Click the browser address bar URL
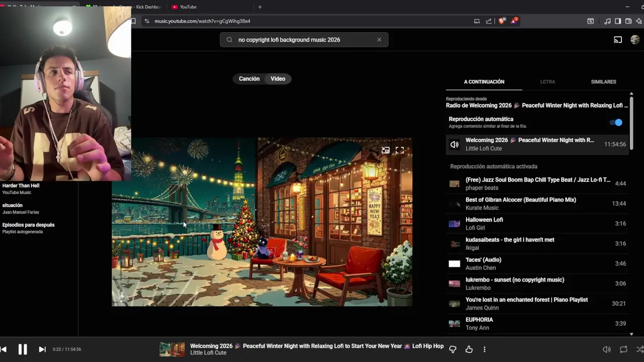This screenshot has height=362, width=644. [202, 21]
